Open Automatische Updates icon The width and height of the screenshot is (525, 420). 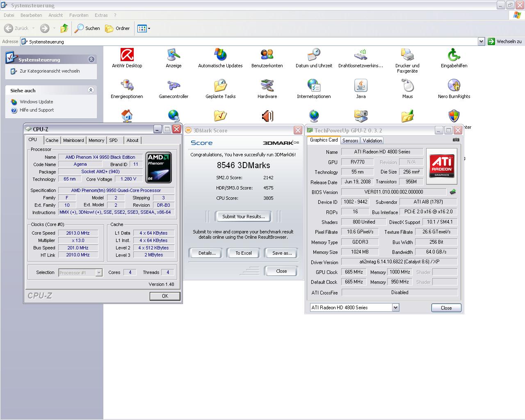220,58
